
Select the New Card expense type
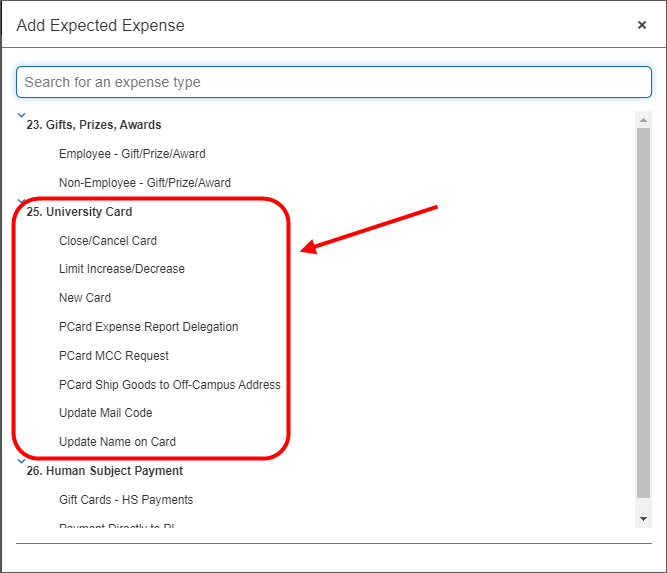pyautogui.click(x=85, y=298)
